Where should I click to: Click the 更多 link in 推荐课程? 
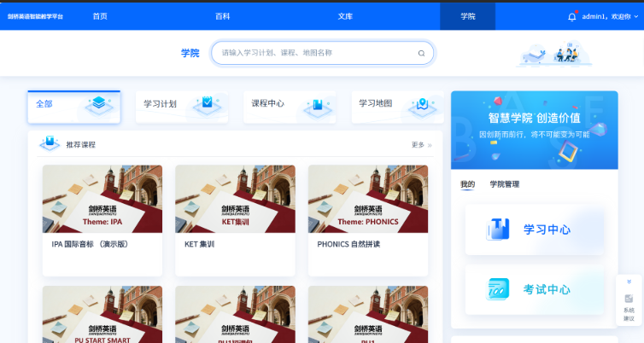pos(421,145)
